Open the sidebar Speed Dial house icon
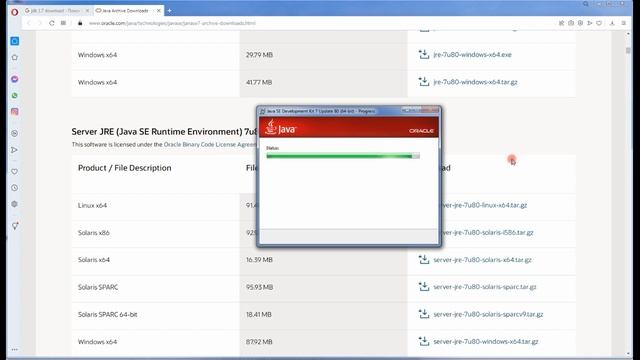 click(15, 58)
